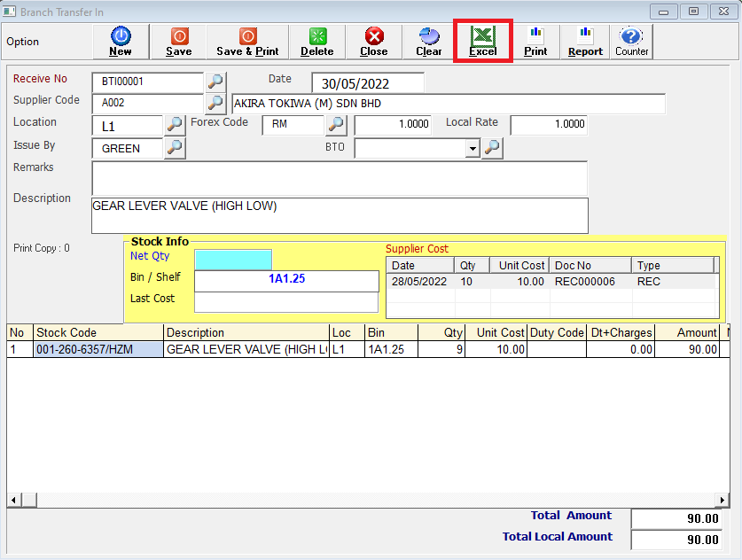Click Supplier Cost date 28/05/2022

419,282
